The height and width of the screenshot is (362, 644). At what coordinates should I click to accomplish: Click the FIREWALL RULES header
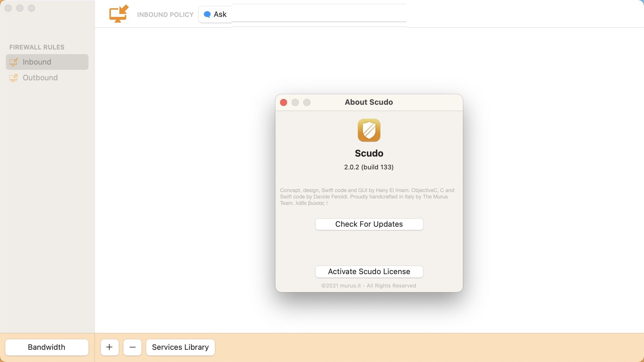tap(37, 47)
